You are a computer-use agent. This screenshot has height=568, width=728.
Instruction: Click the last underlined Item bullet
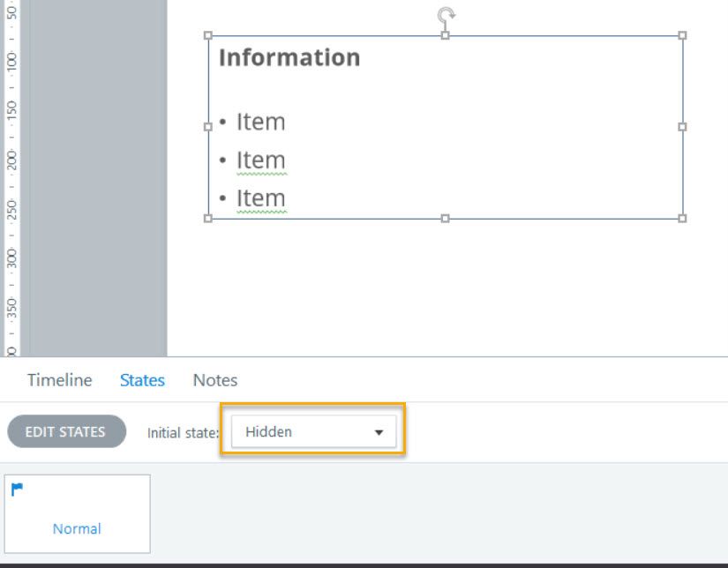point(260,198)
